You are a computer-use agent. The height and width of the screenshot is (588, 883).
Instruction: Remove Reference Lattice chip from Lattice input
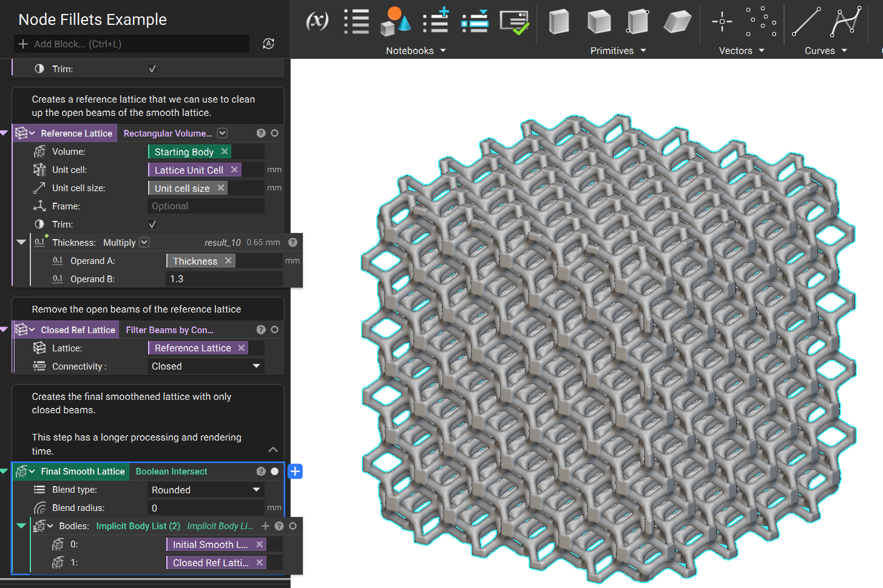pyautogui.click(x=242, y=348)
